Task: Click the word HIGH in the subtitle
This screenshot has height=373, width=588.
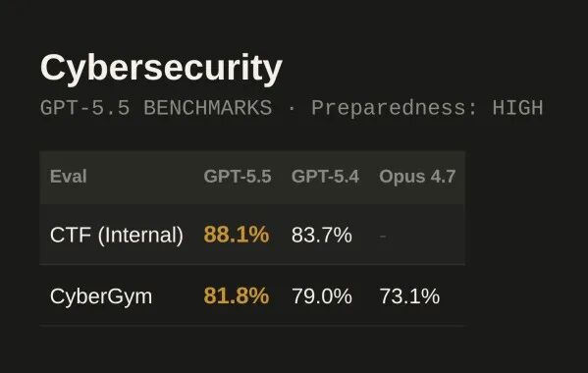Action: click(x=517, y=108)
